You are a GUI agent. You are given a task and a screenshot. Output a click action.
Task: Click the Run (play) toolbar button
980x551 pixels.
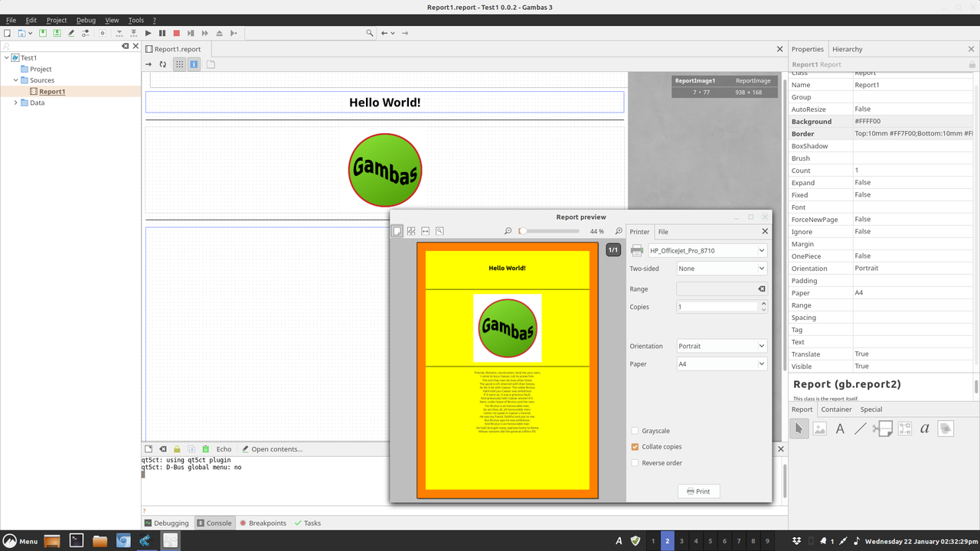pyautogui.click(x=148, y=33)
